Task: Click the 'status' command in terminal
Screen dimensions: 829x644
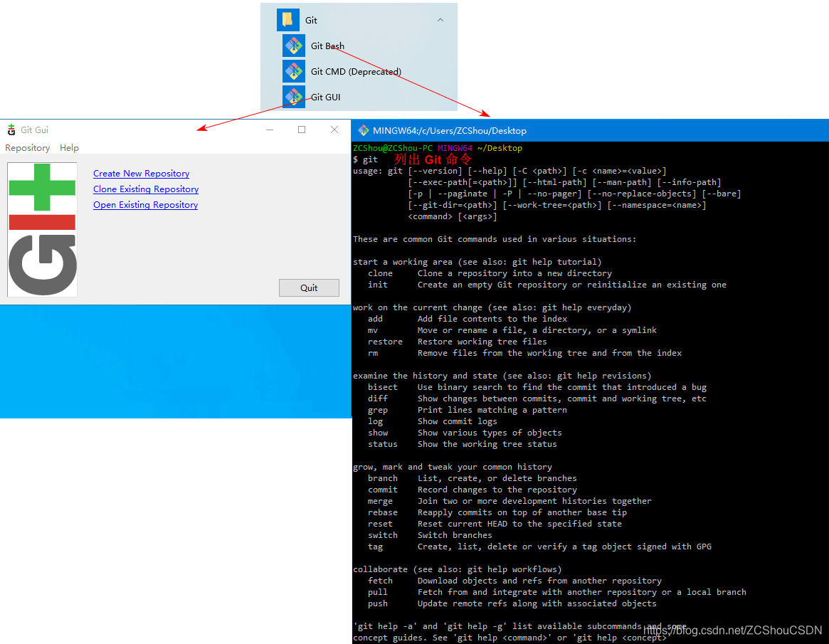Action: pyautogui.click(x=383, y=444)
